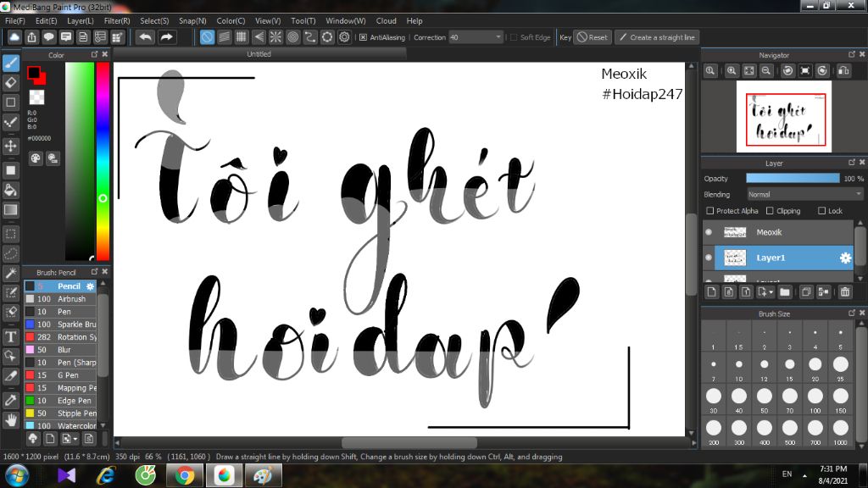Select the Brush tool

tap(10, 63)
